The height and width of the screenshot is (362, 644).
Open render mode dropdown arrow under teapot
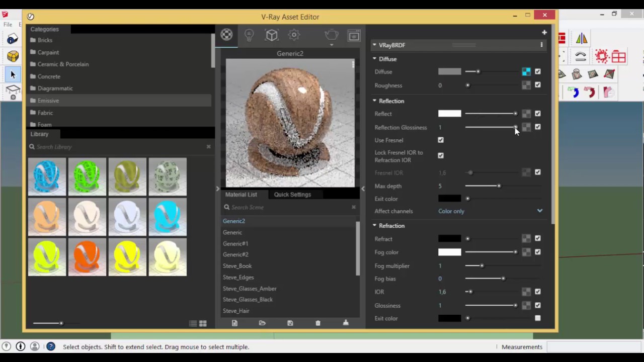(x=332, y=45)
